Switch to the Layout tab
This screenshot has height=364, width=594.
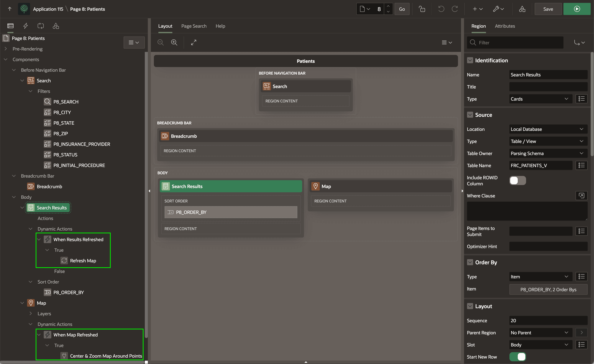[165, 26]
